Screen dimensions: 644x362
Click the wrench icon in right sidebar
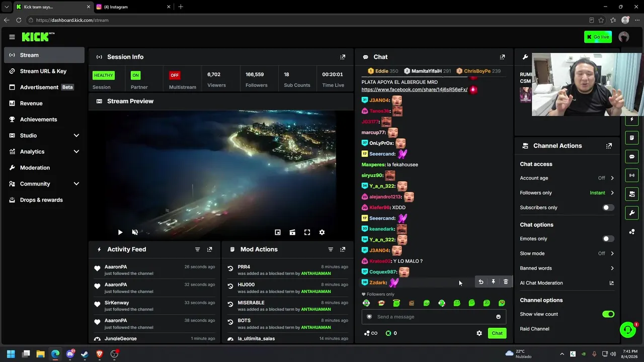click(x=632, y=213)
